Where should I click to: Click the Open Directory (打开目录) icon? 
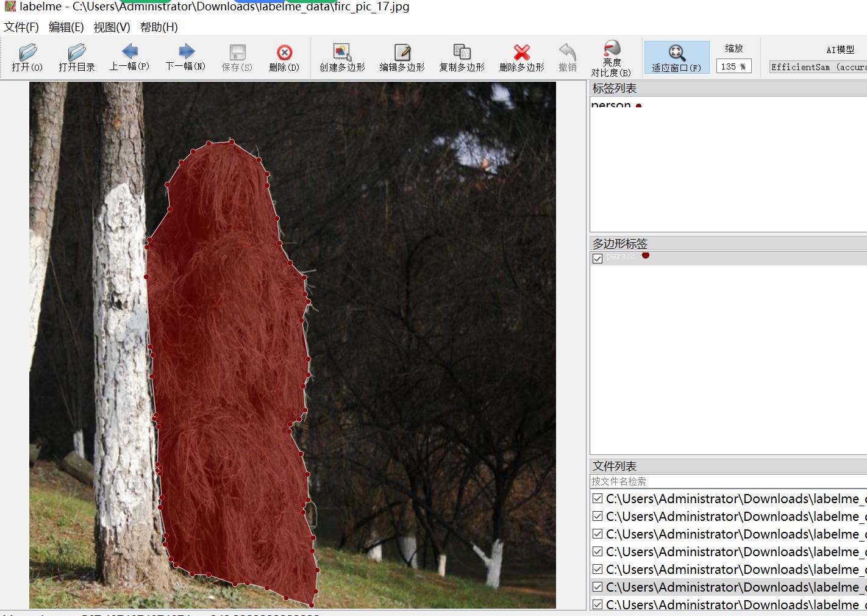(77, 57)
